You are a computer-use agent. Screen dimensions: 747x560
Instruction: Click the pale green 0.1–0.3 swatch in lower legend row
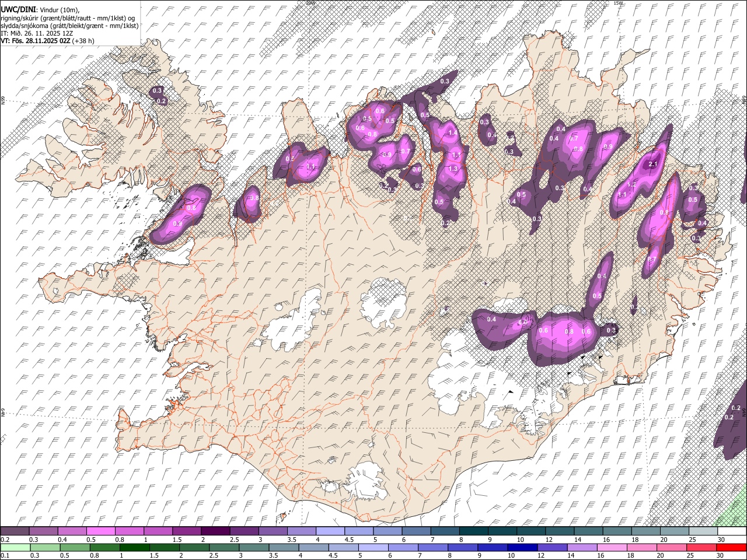[15, 547]
